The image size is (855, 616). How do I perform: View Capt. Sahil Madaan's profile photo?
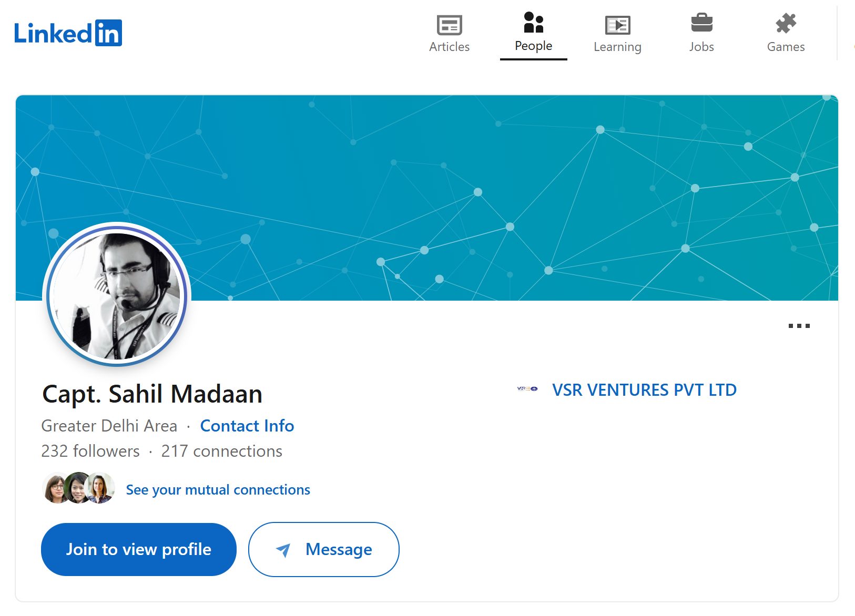[x=117, y=295]
